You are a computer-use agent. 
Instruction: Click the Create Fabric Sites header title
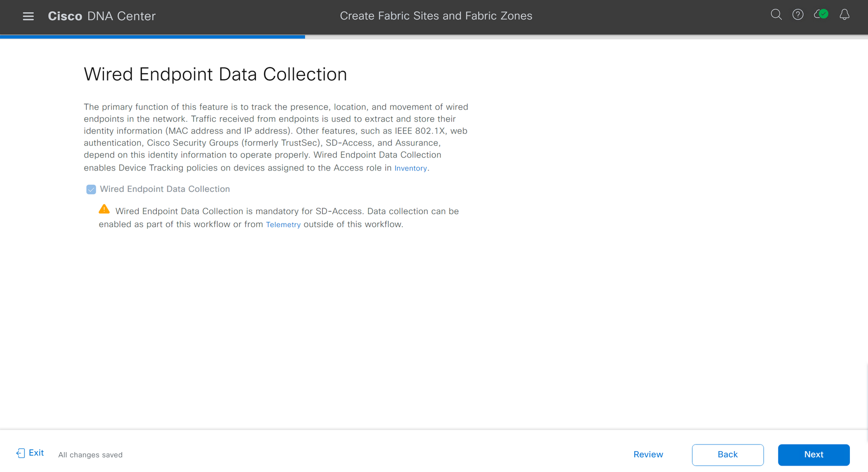(x=436, y=15)
